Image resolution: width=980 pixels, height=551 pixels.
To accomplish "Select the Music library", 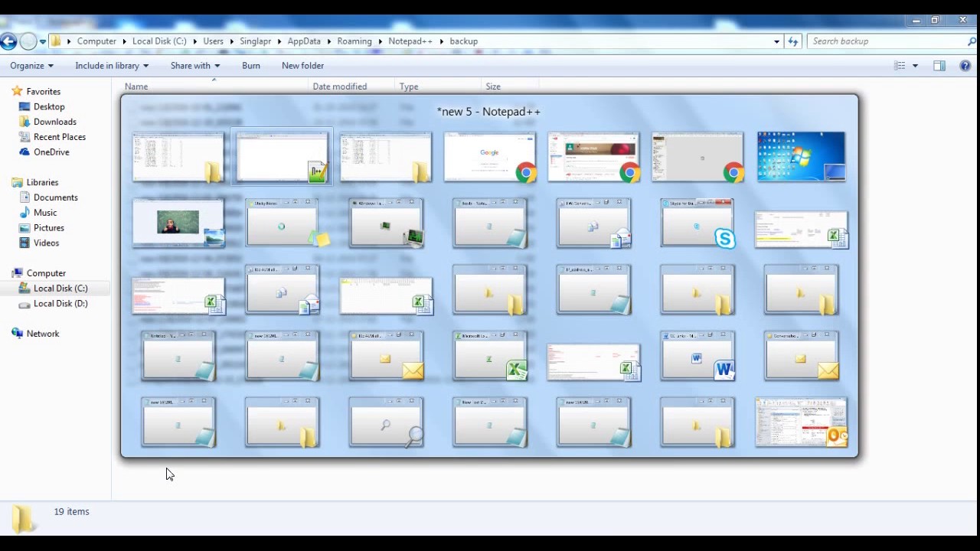I will pos(45,213).
